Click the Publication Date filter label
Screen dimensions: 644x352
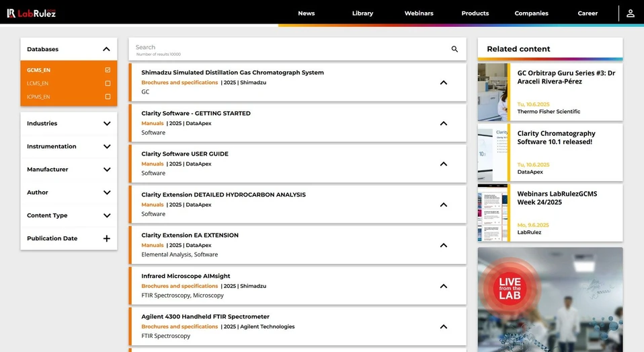(52, 238)
